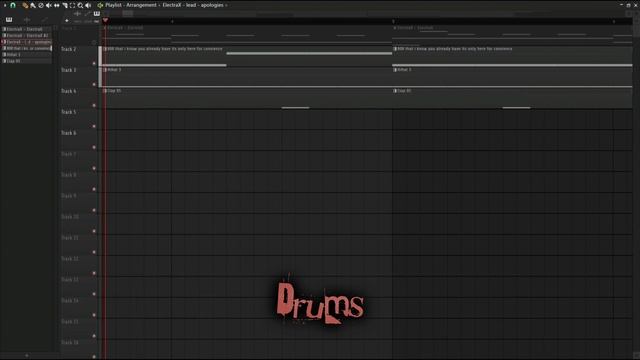Mute Track 10 with its dot toggle
The height and width of the screenshot is (360, 640).
coord(94,231)
